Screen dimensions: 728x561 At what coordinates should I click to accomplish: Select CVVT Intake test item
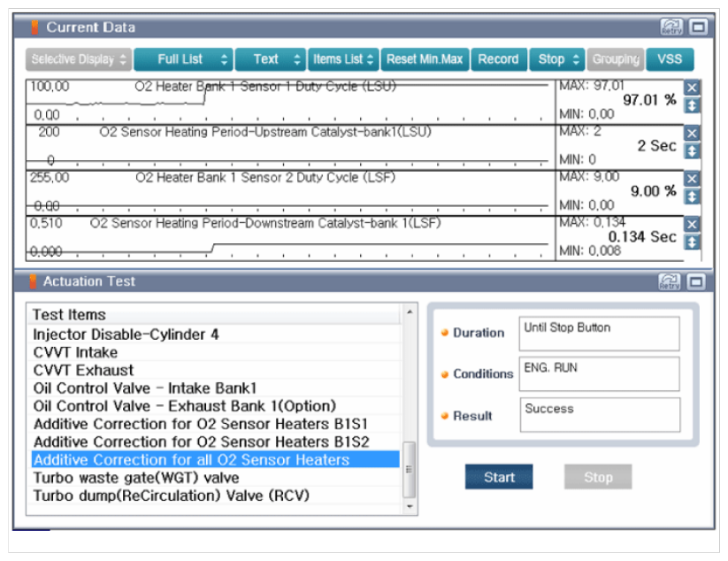pyautogui.click(x=75, y=352)
